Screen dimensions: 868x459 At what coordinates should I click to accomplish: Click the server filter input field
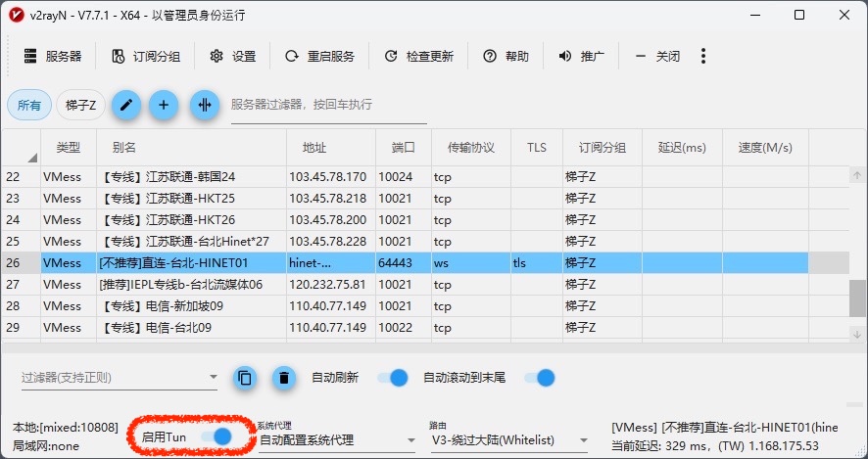coord(328,105)
